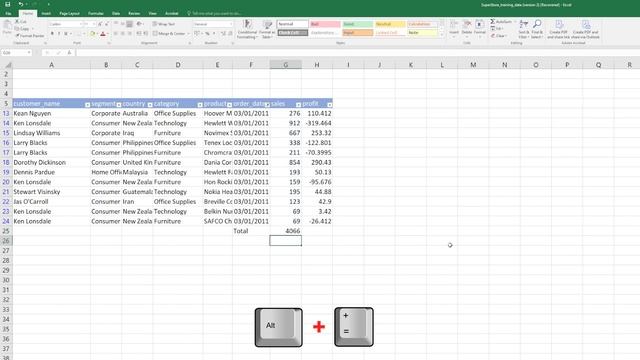Click the Insert Function fx icon

pos(69,53)
